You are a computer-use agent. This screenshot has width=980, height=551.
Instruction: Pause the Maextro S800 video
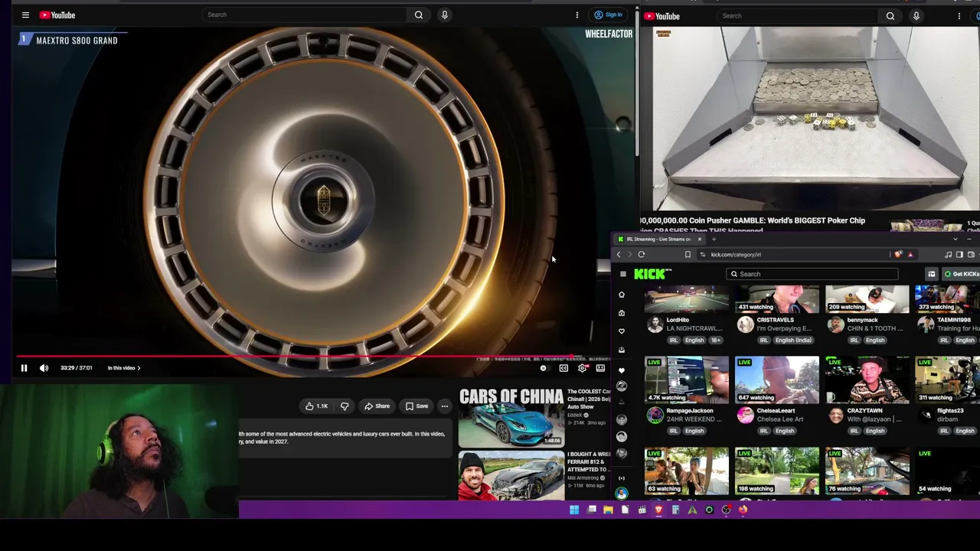[x=24, y=368]
